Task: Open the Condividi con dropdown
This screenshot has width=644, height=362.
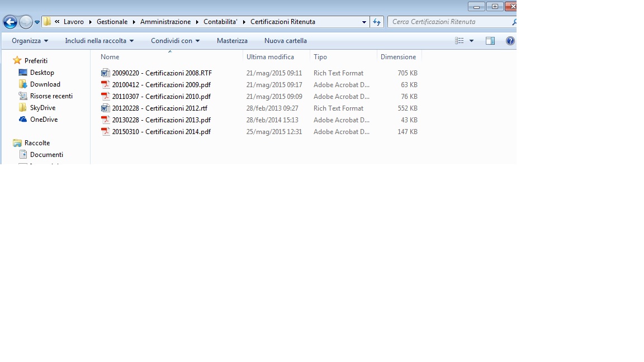Action: [175, 41]
